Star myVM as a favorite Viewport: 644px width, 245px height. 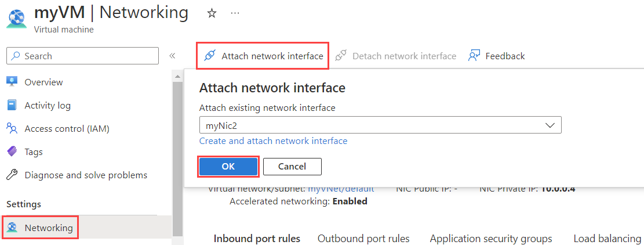[x=212, y=13]
